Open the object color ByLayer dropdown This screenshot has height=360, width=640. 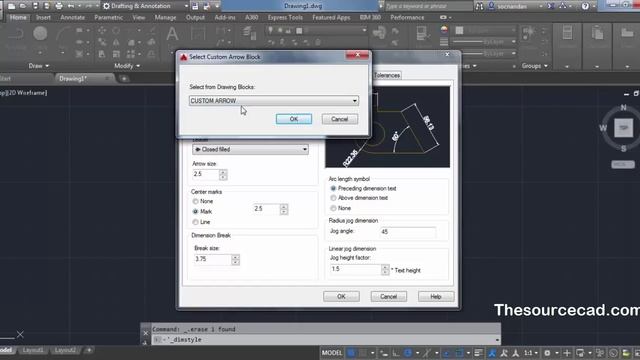pos(484,30)
